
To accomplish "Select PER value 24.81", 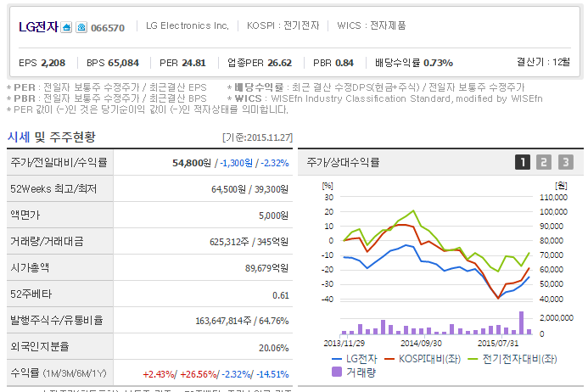I will click(193, 63).
